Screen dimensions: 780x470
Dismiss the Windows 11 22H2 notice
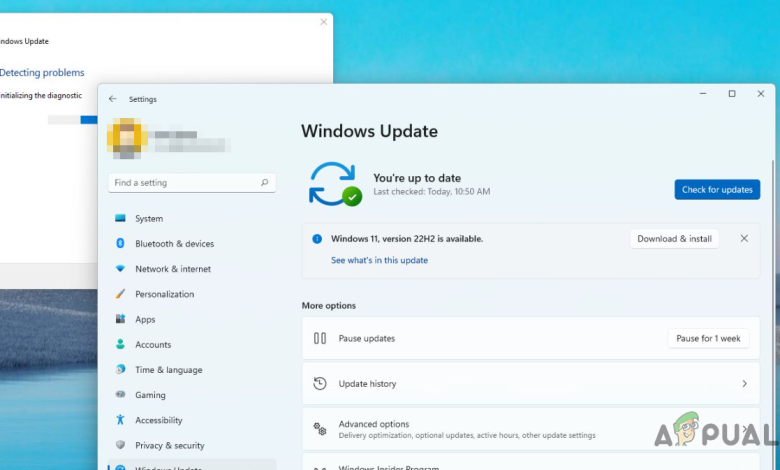(x=744, y=239)
